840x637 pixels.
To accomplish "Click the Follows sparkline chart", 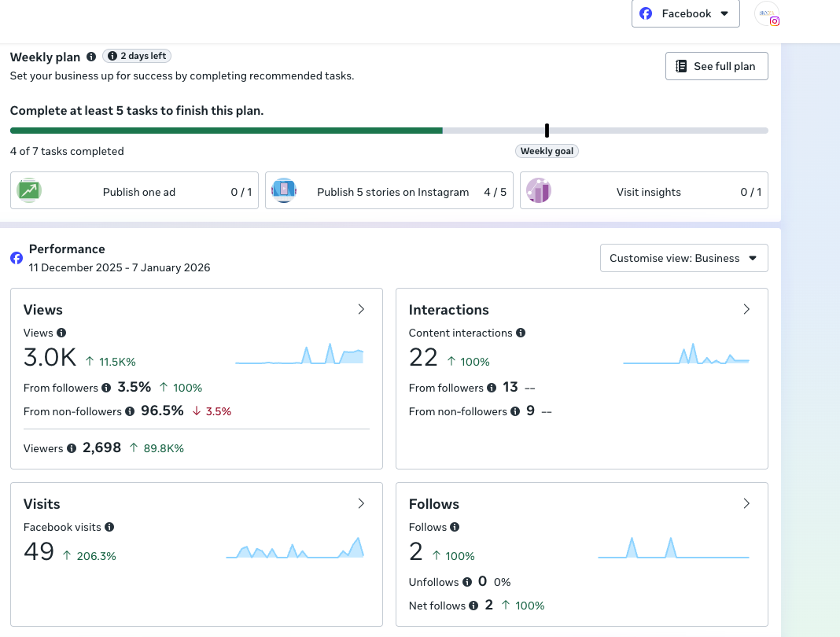I will [x=673, y=547].
